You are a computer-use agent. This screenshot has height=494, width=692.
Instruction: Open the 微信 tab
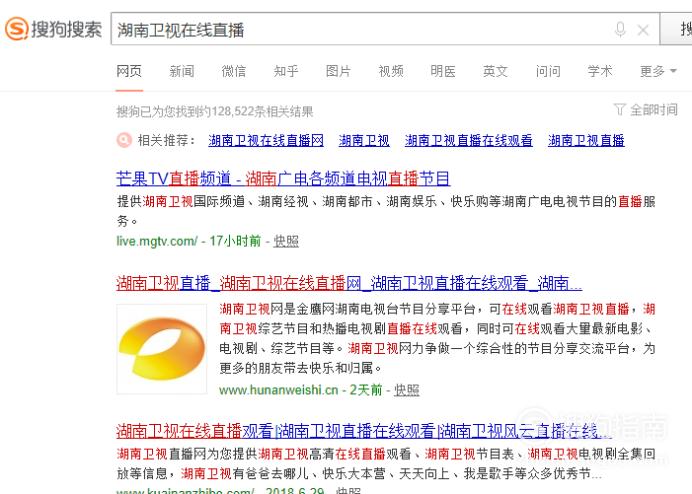pyautogui.click(x=234, y=71)
